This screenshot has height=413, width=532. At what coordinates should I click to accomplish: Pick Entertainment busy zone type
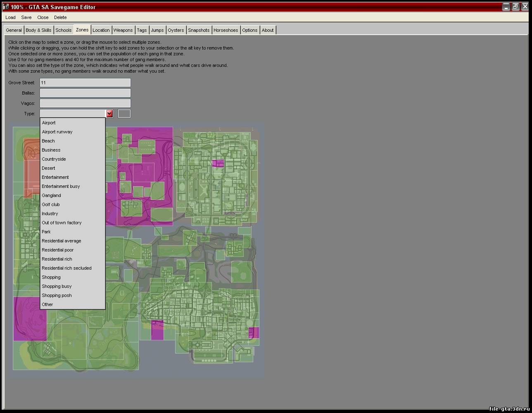click(73, 186)
